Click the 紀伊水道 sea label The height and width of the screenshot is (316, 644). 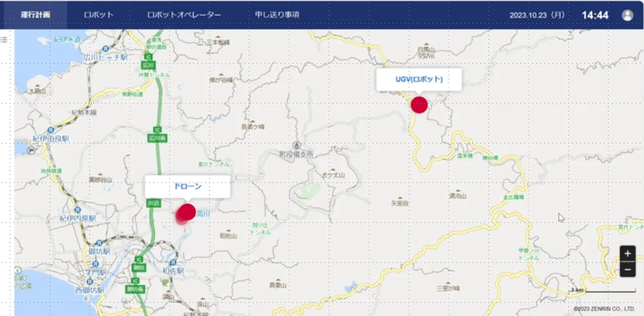coord(66,39)
